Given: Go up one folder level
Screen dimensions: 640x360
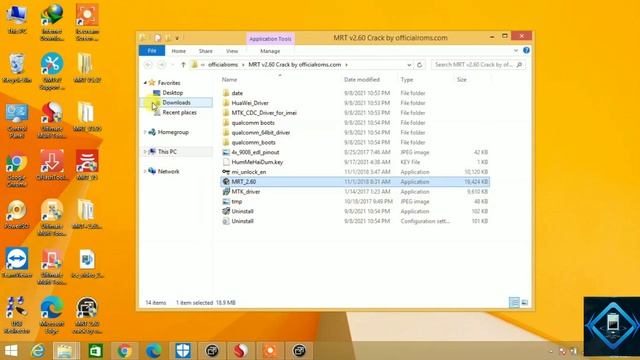Looking at the screenshot, I should point(183,65).
